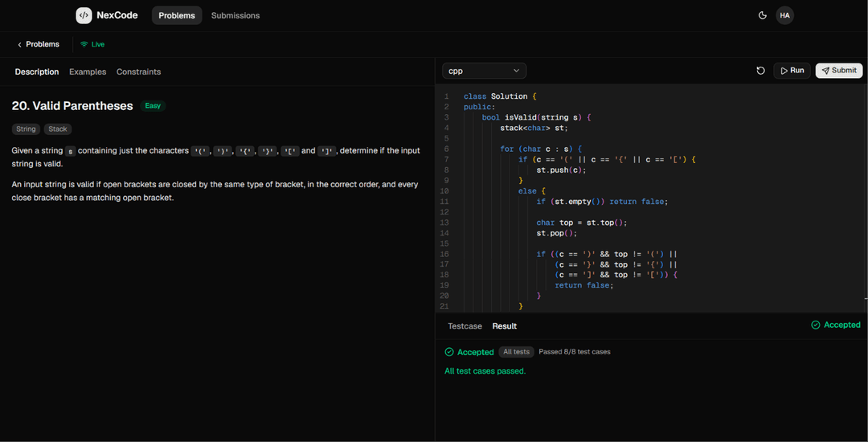
Task: Select the All tests filter badge
Action: [x=517, y=352]
